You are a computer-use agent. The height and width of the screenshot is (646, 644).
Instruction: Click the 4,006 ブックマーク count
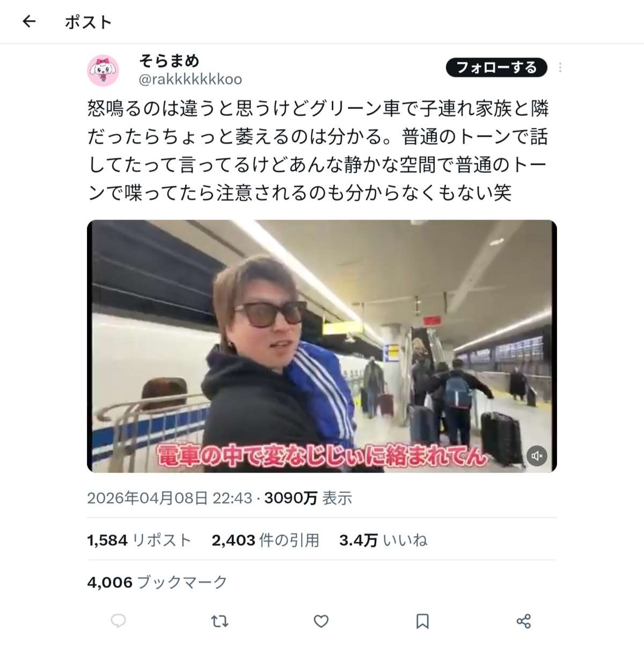click(x=157, y=582)
